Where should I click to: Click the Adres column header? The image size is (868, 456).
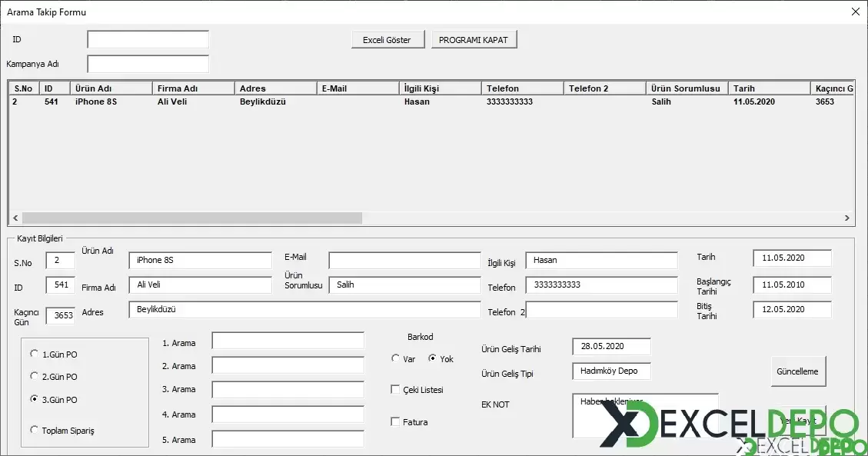click(x=276, y=88)
